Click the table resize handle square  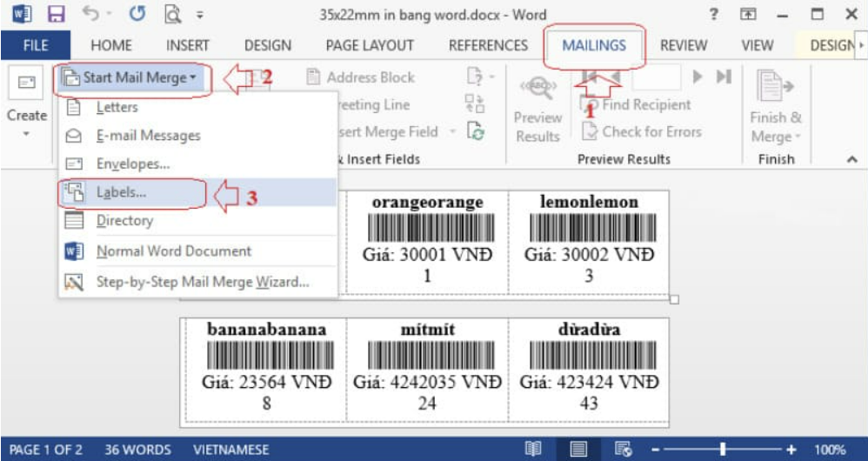pos(674,299)
